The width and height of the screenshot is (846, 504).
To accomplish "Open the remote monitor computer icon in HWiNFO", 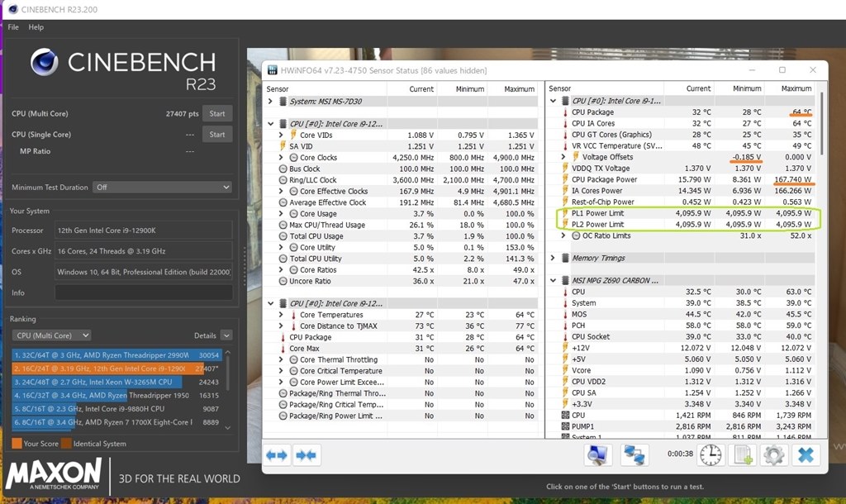I will (x=597, y=455).
